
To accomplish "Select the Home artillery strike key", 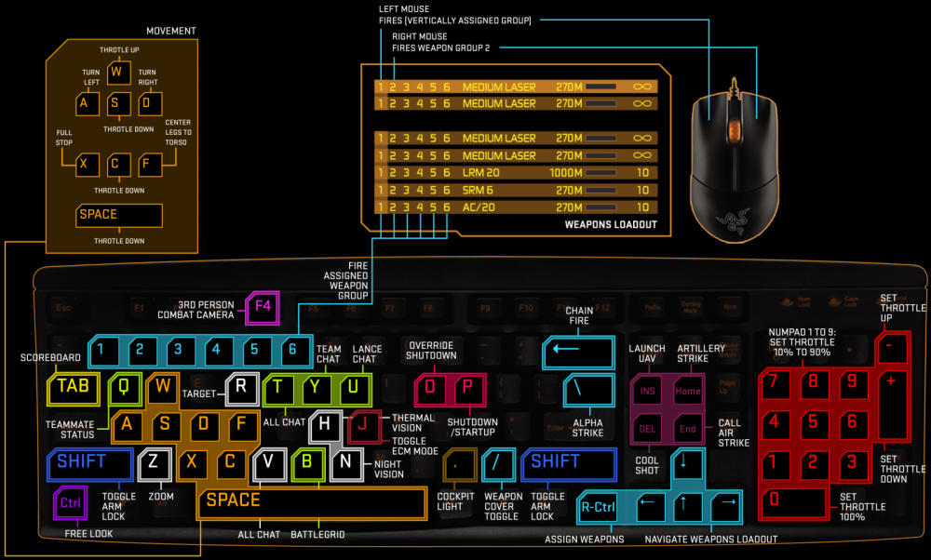I will click(x=688, y=391).
